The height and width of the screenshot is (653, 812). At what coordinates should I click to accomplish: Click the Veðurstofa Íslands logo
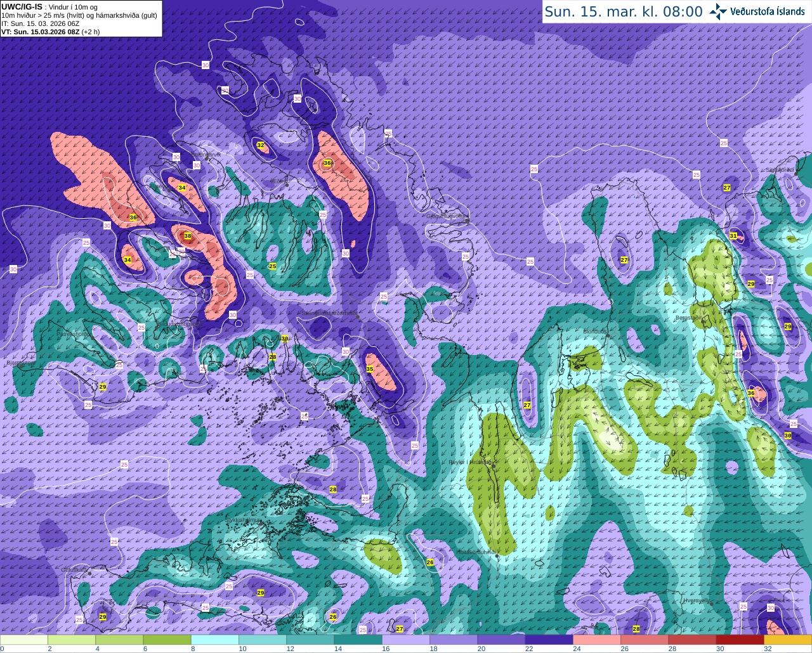point(757,11)
